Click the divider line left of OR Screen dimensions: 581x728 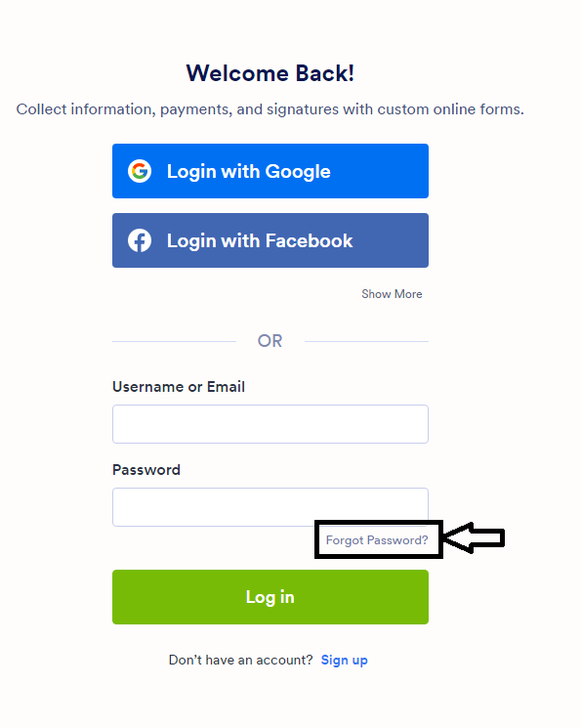[x=174, y=342]
